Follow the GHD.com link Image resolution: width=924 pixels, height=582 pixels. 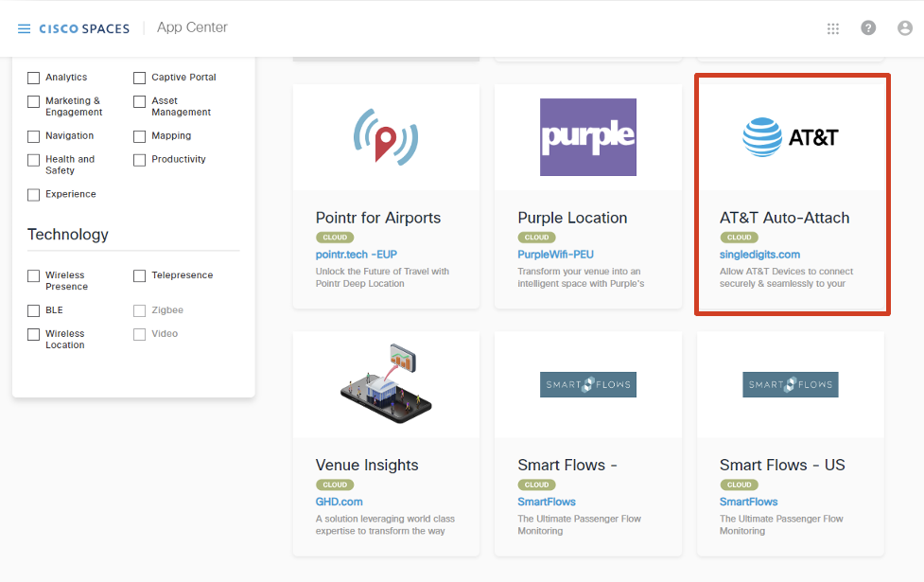tap(339, 502)
